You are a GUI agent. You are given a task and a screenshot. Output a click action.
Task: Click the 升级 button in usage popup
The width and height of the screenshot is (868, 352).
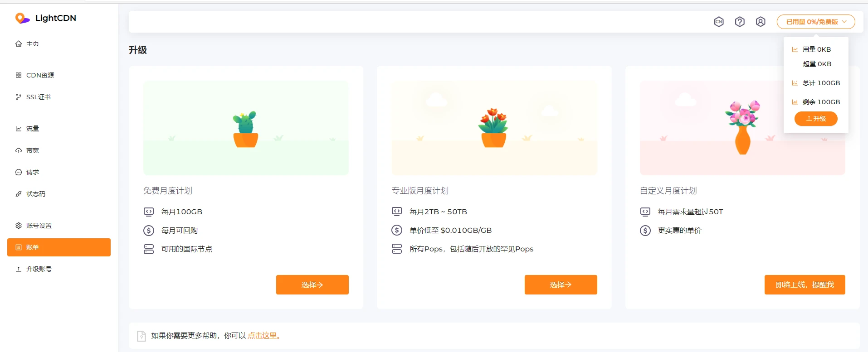pyautogui.click(x=815, y=119)
